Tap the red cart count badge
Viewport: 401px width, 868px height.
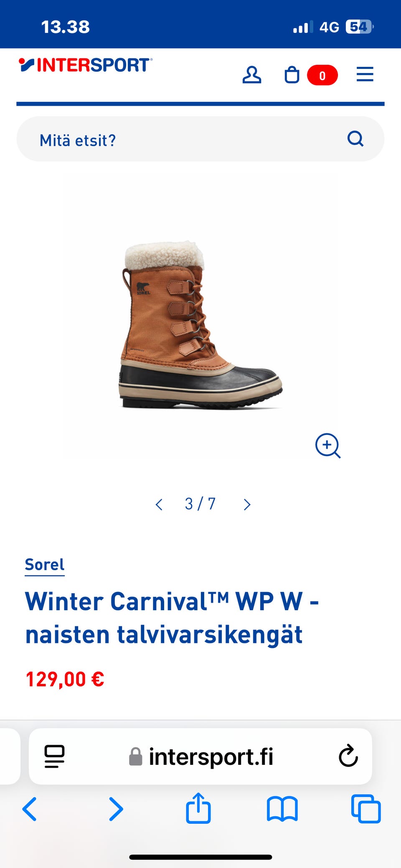click(x=322, y=76)
